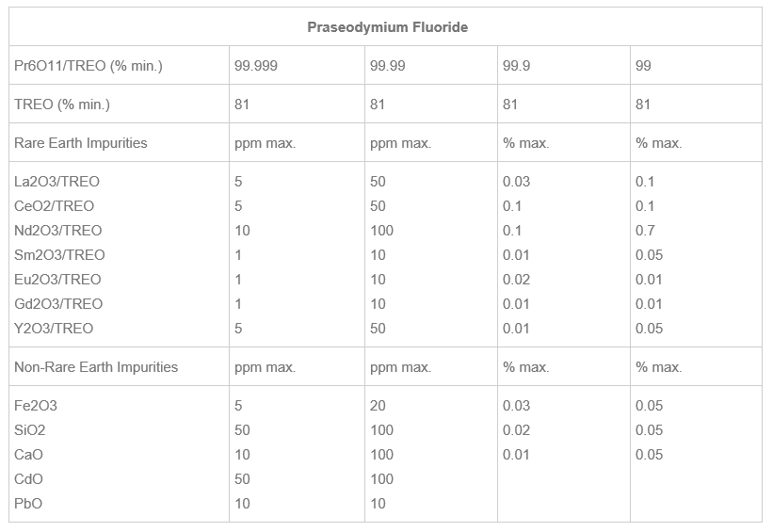Click the 99.99 purity grade cell
Viewport: 773px width, 532px height.
388,66
